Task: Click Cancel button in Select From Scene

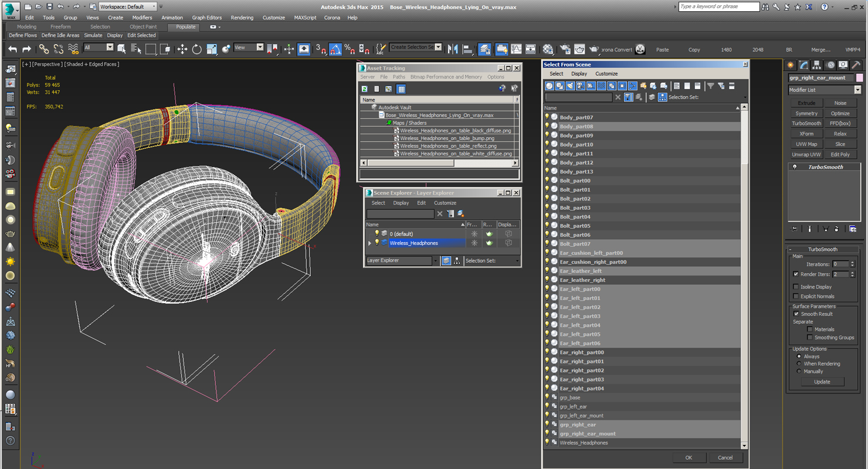Action: coord(725,457)
